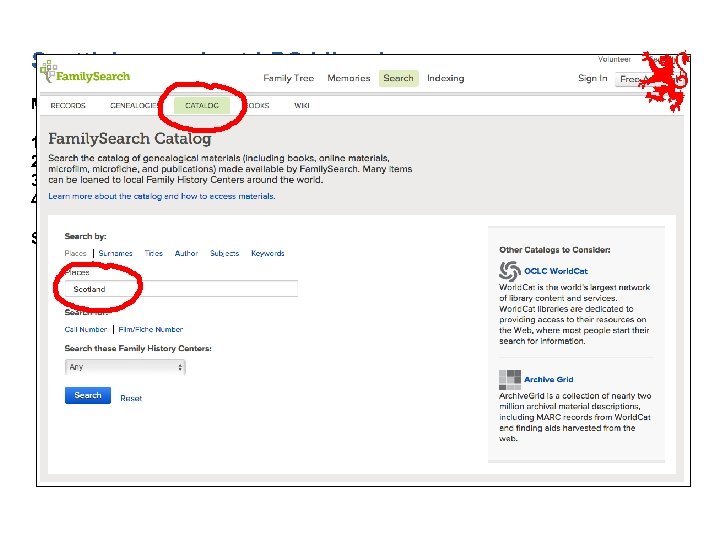Screen dimensions: 720x540
Task: Open the Family History Centers dropdown
Action: click(125, 367)
